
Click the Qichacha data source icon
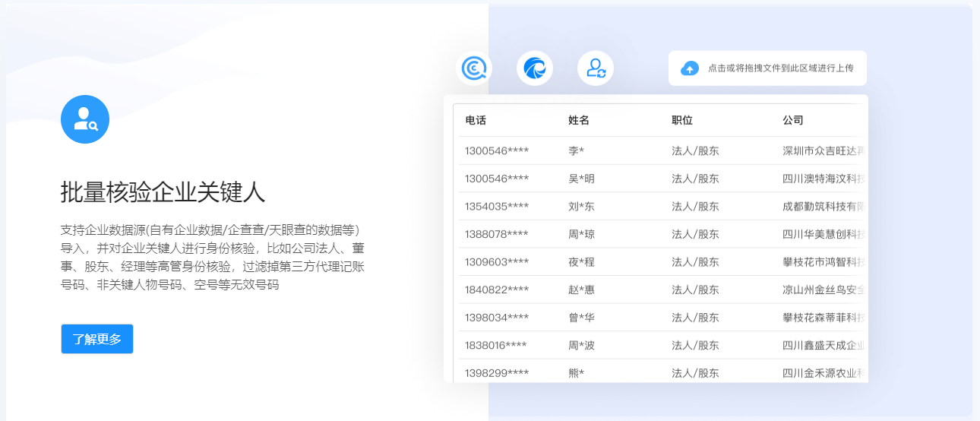(474, 68)
